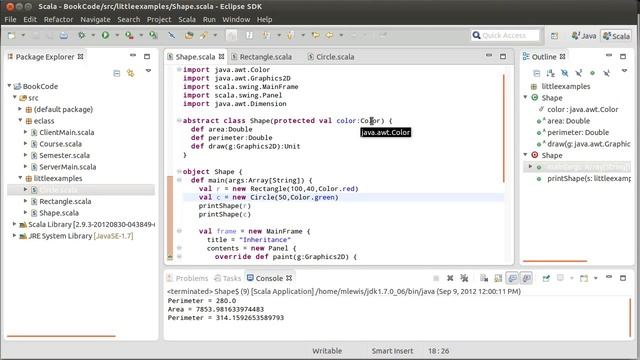
Task: Click Remove Launch icon in Console
Action: click(x=450, y=278)
